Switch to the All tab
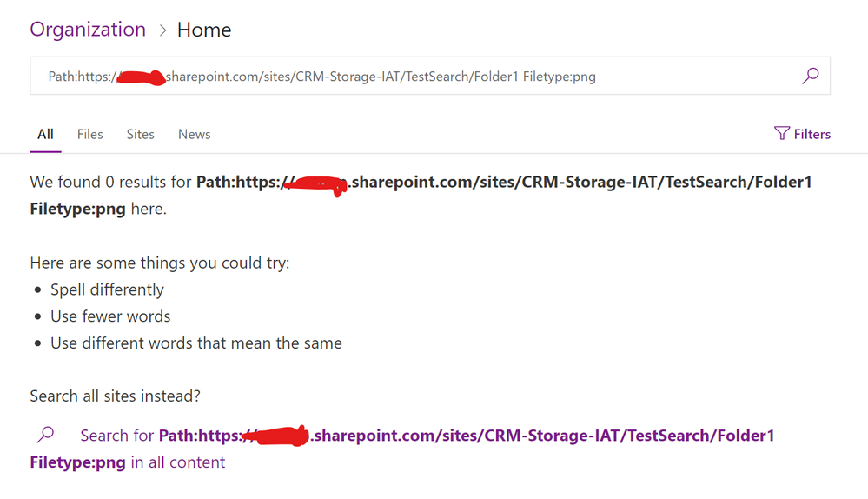868x499 pixels. pos(45,134)
